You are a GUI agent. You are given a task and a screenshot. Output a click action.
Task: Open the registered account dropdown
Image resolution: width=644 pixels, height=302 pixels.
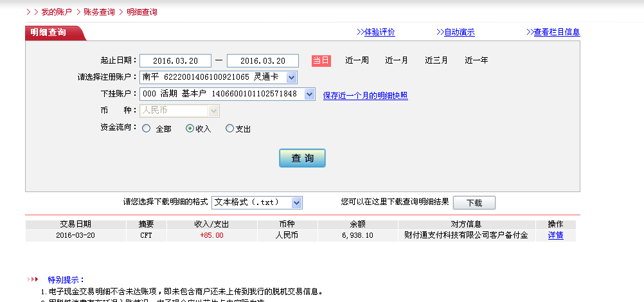[291, 77]
